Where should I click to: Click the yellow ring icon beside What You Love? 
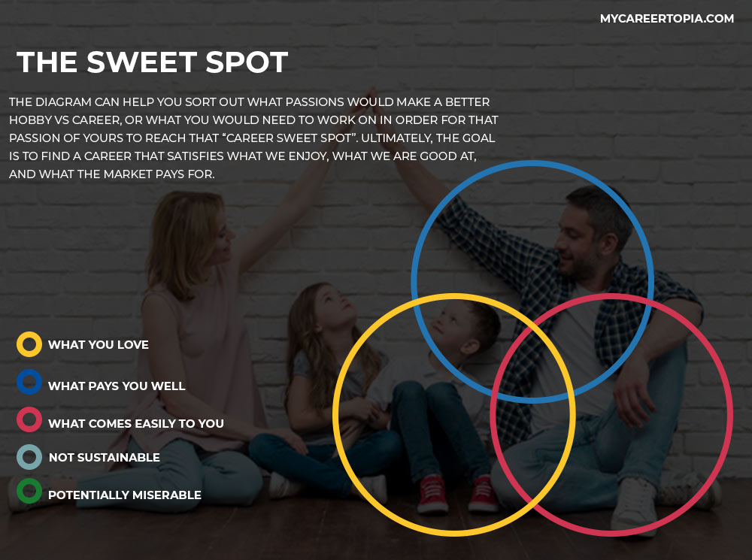pos(29,344)
